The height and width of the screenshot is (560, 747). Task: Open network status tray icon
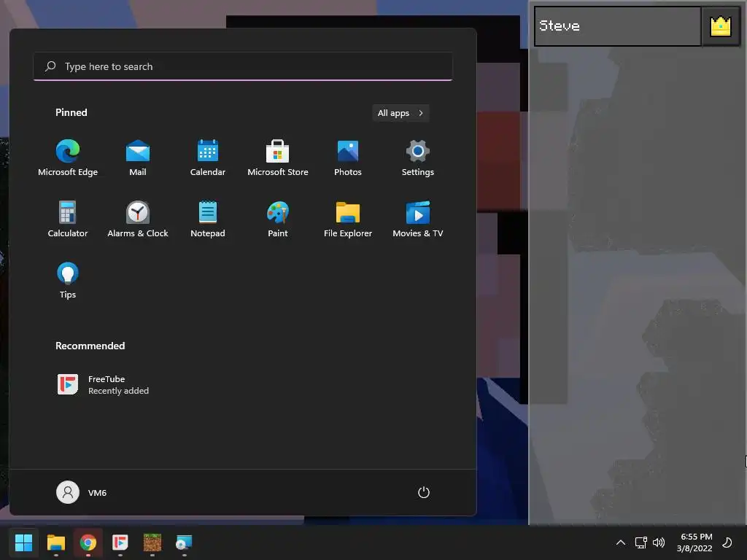(640, 542)
